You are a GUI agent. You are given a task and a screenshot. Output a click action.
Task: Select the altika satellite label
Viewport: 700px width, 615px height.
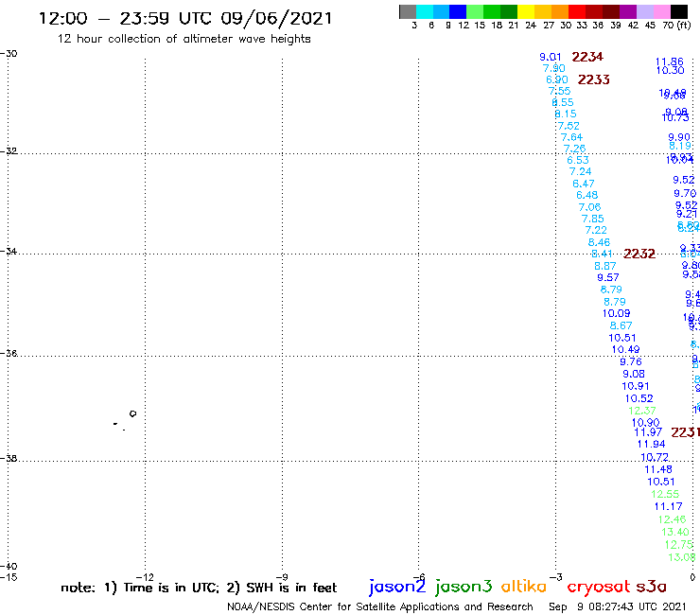pos(524,586)
